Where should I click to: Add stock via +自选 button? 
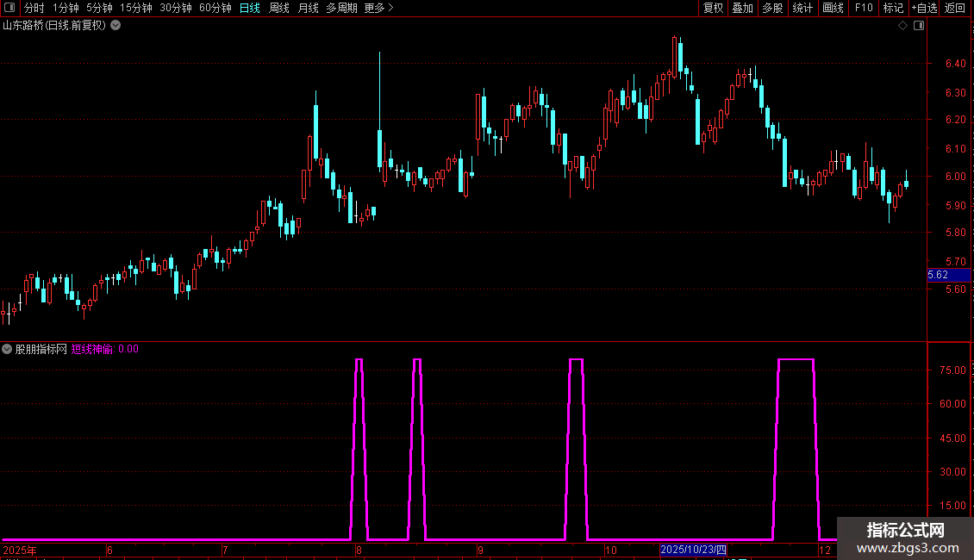tap(924, 8)
